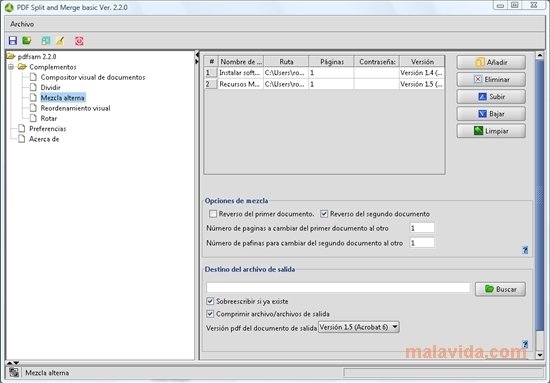Select the row 'Instalar soft...'

coord(324,73)
